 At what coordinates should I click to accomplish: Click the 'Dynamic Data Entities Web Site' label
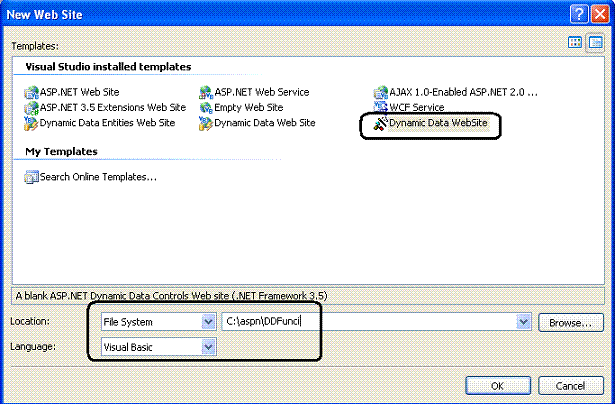tap(107, 123)
